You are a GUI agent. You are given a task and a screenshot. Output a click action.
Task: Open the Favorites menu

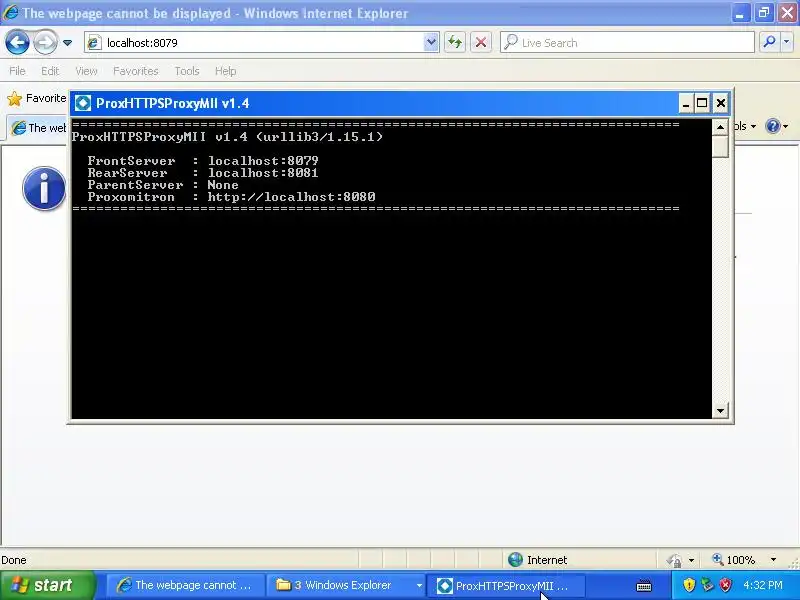tap(136, 71)
